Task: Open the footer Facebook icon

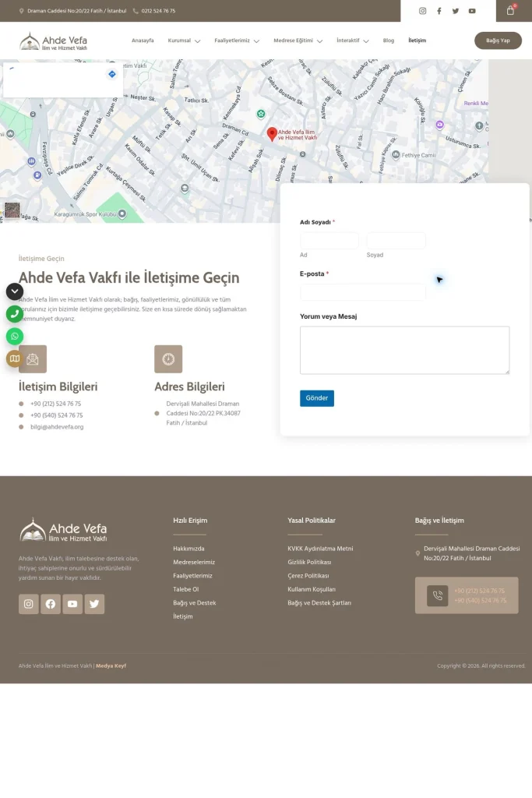Action: coord(51,604)
